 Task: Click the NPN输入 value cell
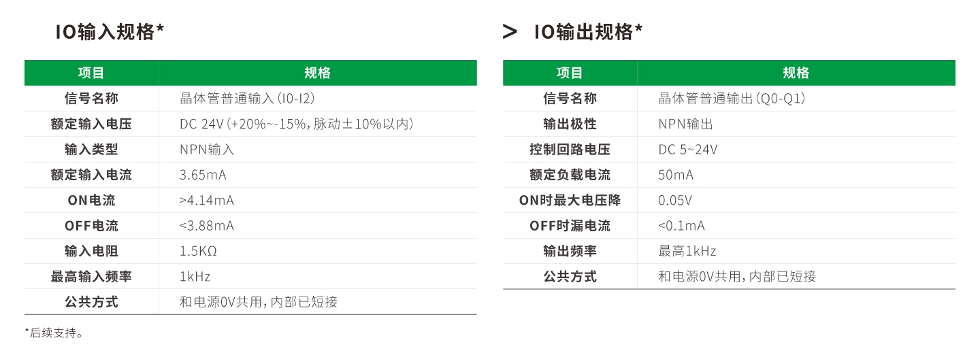pos(207,150)
